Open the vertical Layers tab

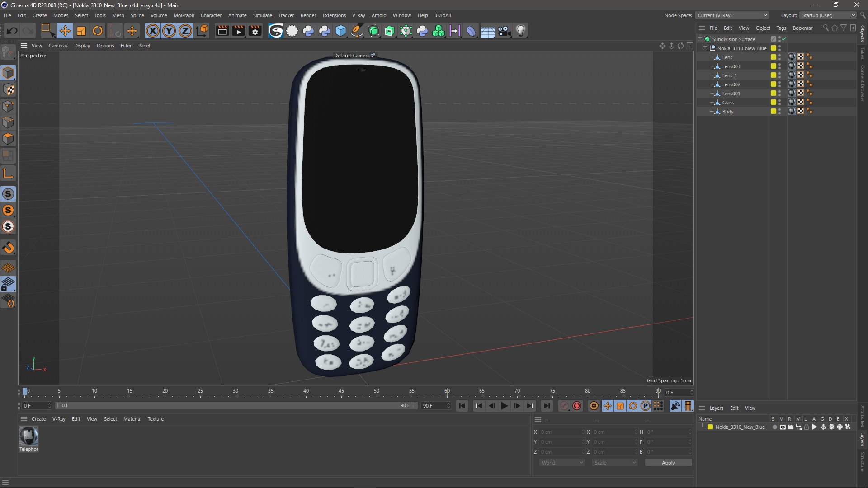click(863, 439)
